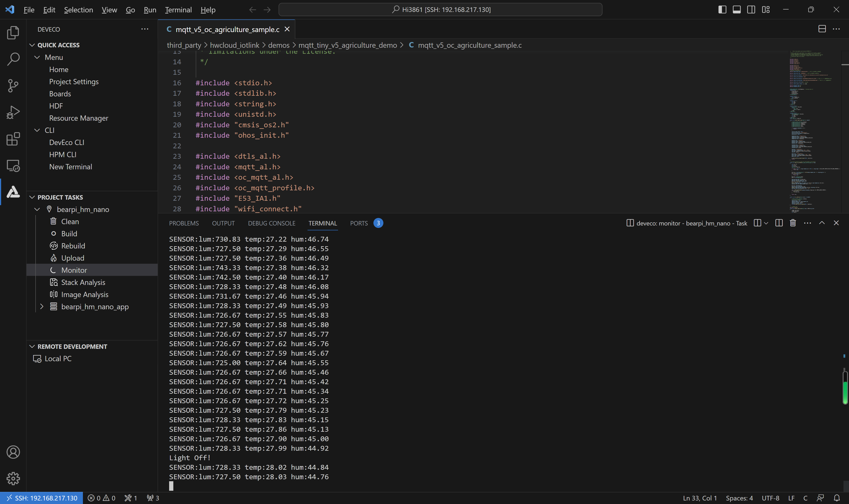Switch to the PROBLEMS tab
Image resolution: width=849 pixels, height=504 pixels.
point(184,223)
